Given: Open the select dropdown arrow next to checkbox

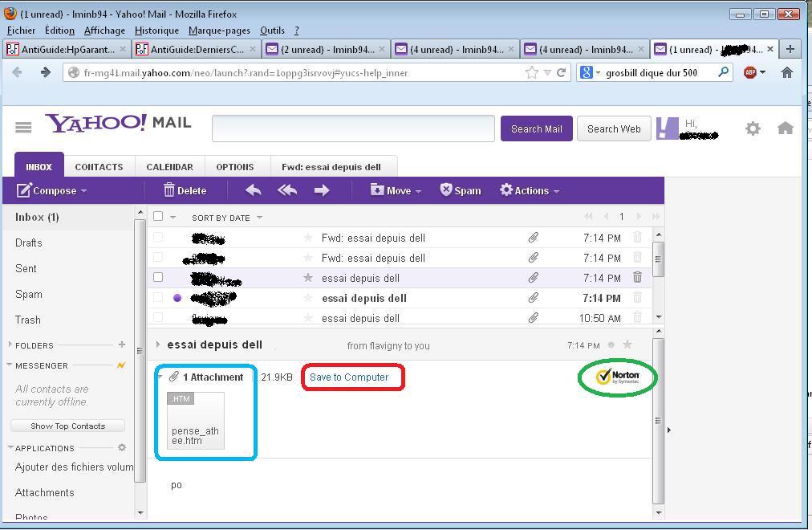Looking at the screenshot, I should (x=173, y=217).
